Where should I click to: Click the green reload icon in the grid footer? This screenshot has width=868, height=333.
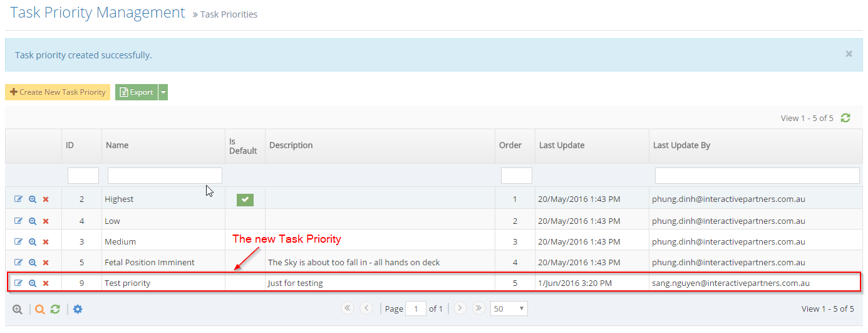(x=55, y=309)
